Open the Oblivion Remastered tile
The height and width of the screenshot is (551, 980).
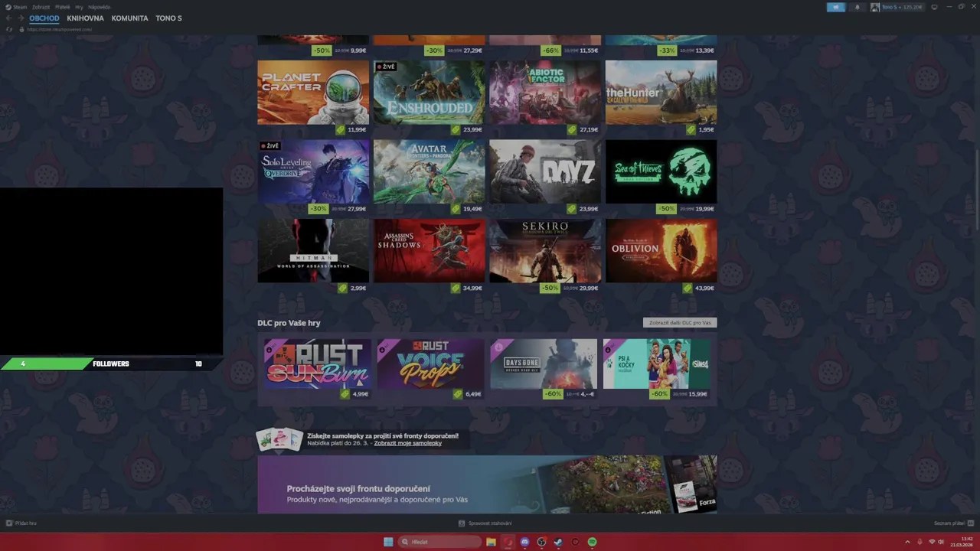coord(661,251)
